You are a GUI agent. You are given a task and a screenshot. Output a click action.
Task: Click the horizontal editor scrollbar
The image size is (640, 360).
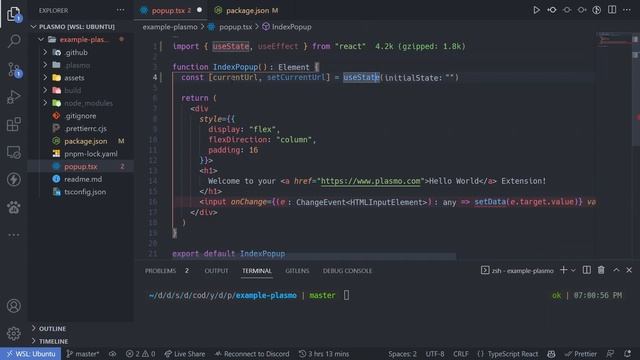(x=314, y=257)
